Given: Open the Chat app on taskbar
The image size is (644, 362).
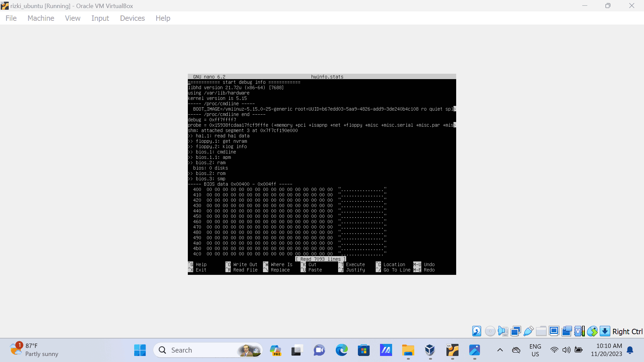Looking at the screenshot, I should coord(319,350).
